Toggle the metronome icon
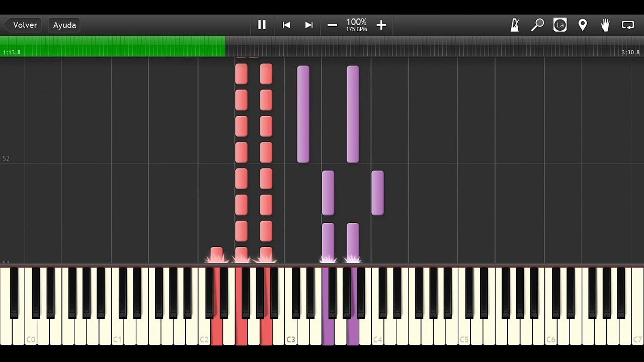 (x=514, y=25)
